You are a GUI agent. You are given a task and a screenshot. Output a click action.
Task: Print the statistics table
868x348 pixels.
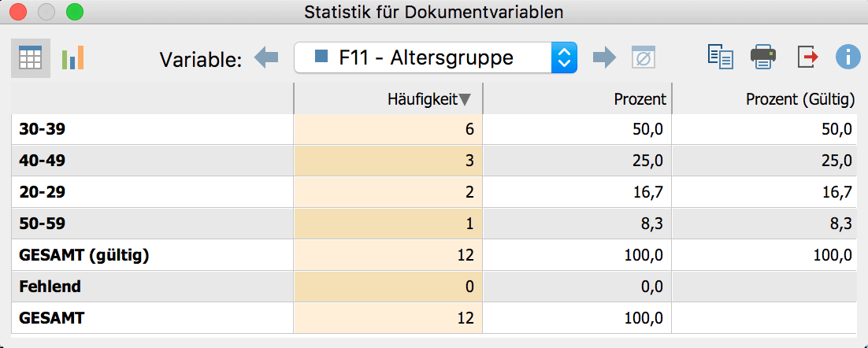pyautogui.click(x=763, y=57)
